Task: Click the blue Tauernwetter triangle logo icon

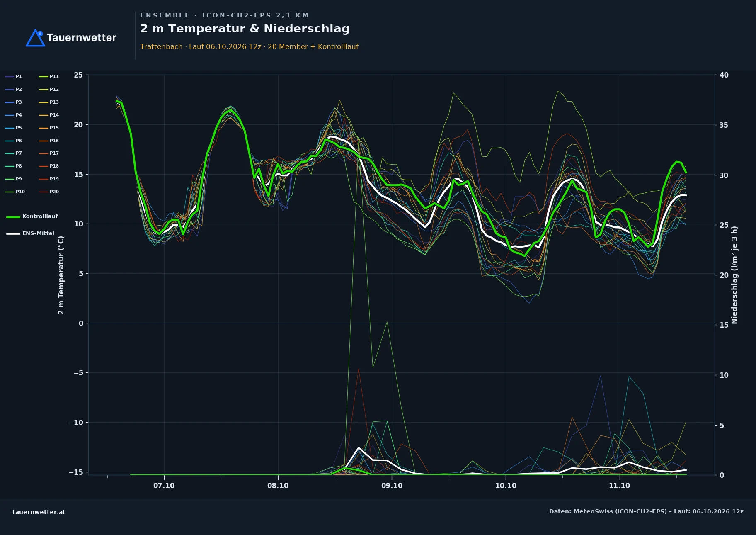Action: click(35, 38)
